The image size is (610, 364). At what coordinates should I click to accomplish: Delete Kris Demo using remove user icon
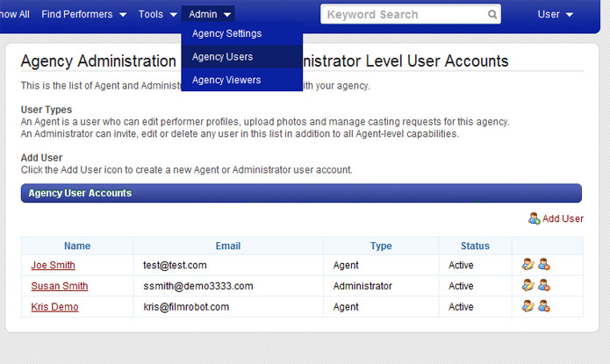click(544, 306)
